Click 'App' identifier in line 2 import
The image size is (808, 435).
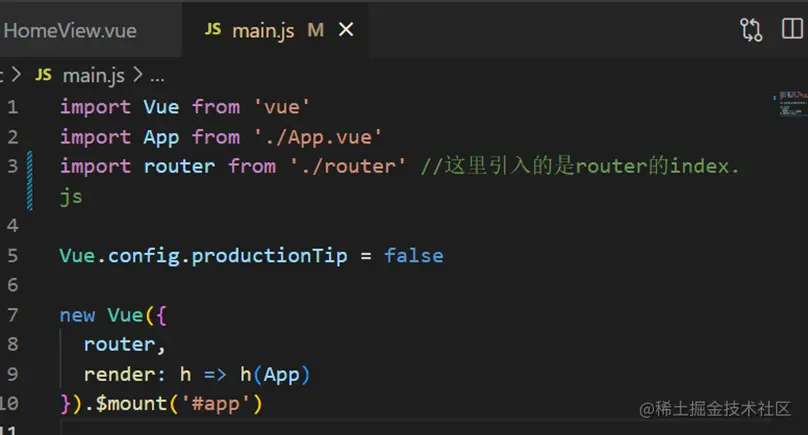click(161, 138)
